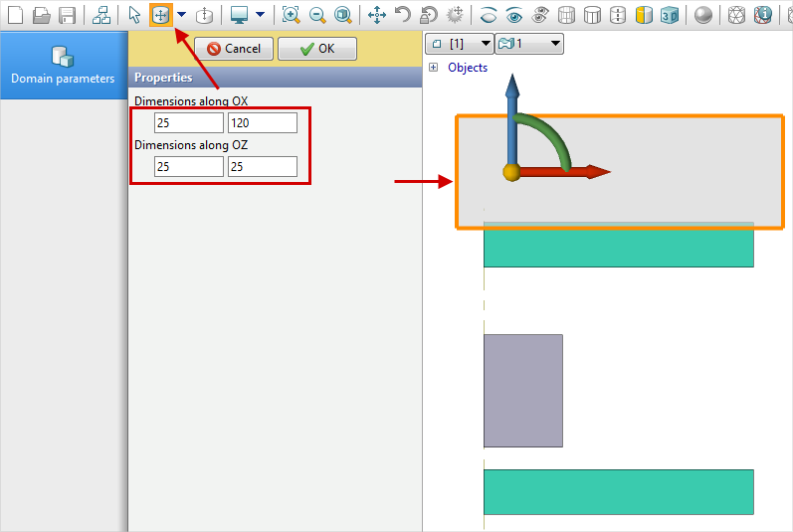793x532 pixels.
Task: Select the arrow pointer tool
Action: coord(134,15)
